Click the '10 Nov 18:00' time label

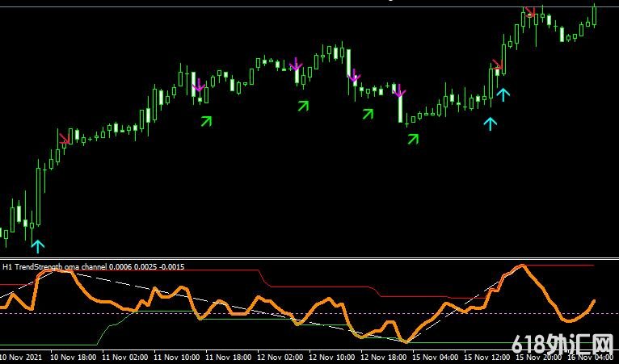[x=74, y=358]
